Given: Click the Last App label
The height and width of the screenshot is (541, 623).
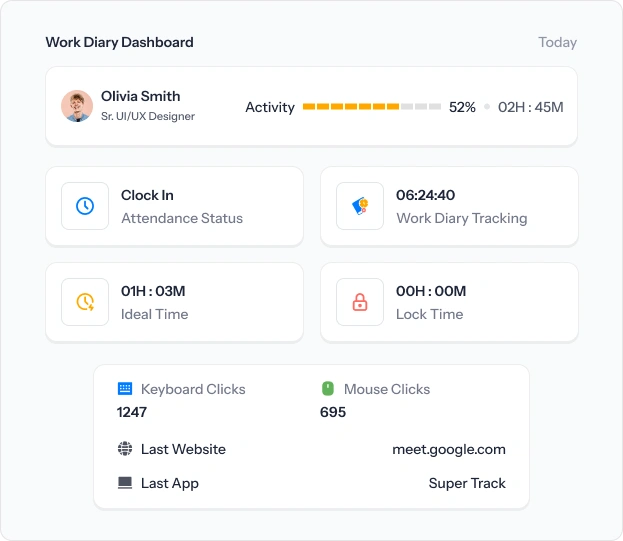Looking at the screenshot, I should tap(170, 483).
